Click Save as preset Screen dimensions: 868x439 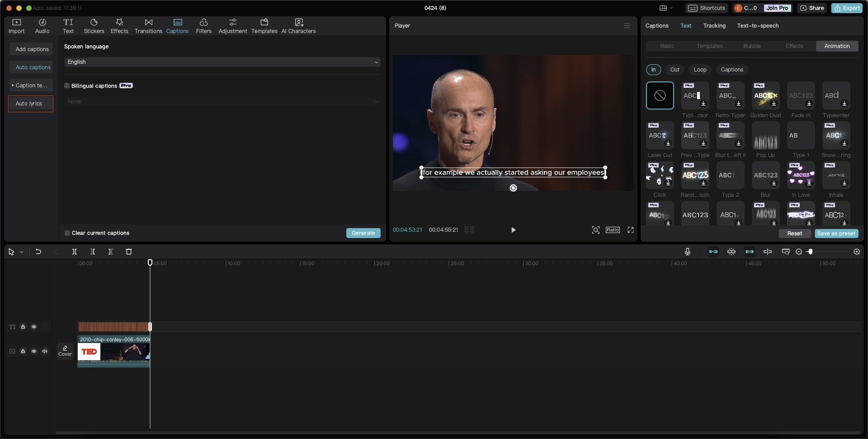pyautogui.click(x=836, y=234)
